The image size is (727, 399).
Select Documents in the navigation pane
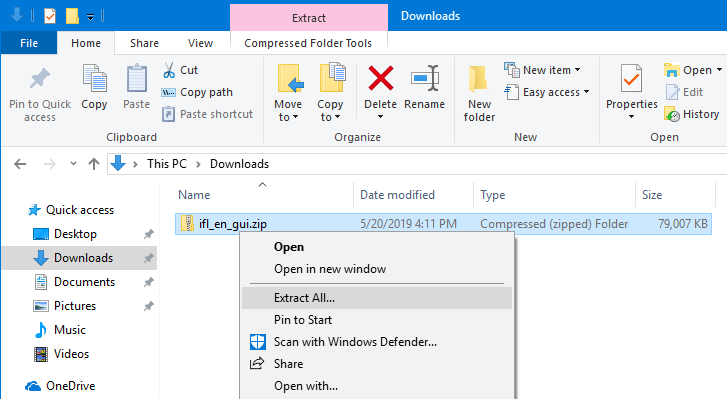coord(84,282)
